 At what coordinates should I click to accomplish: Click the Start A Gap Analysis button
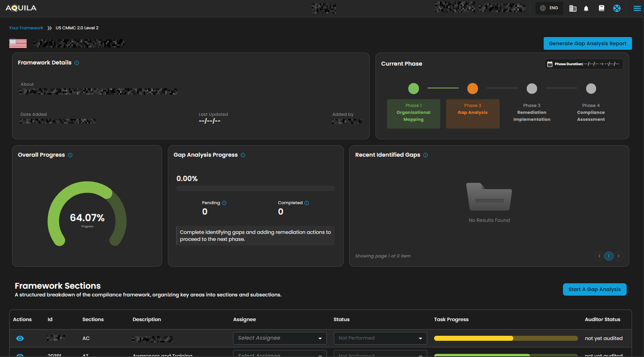594,289
